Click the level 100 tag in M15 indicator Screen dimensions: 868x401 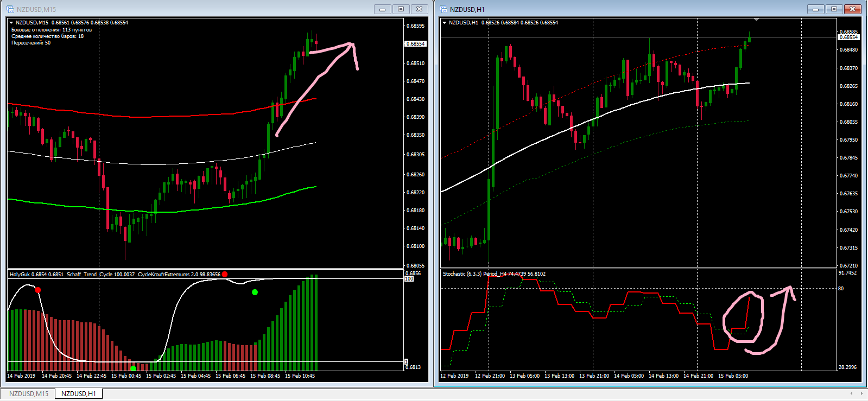point(409,279)
